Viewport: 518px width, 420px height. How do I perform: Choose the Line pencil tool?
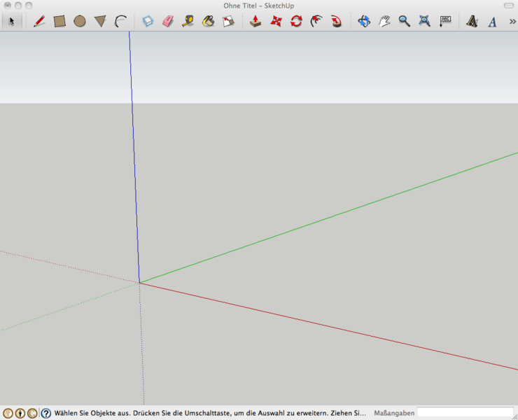click(x=39, y=21)
